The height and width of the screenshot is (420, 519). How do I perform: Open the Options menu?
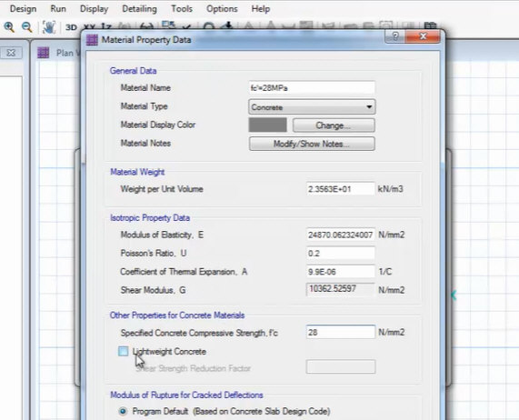(x=222, y=8)
